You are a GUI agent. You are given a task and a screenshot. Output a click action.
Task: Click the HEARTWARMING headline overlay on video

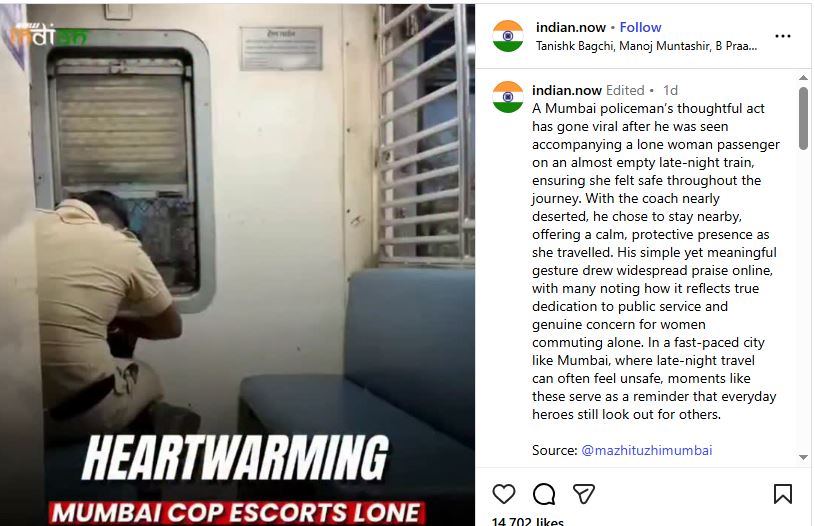[x=235, y=457]
